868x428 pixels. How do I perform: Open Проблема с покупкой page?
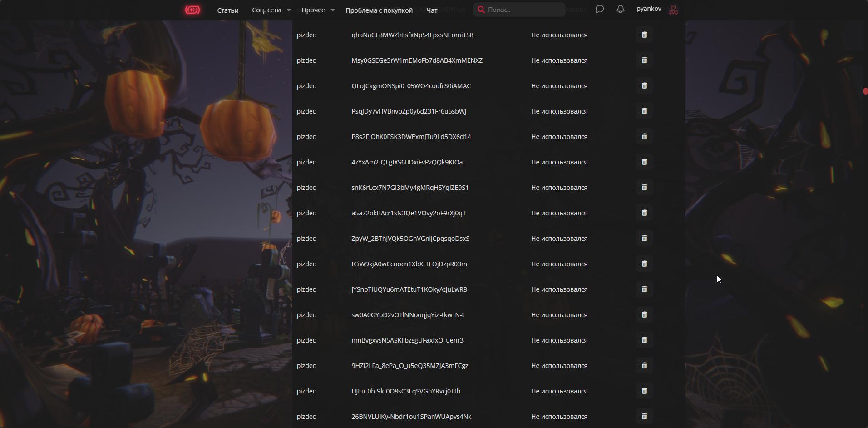pos(379,10)
